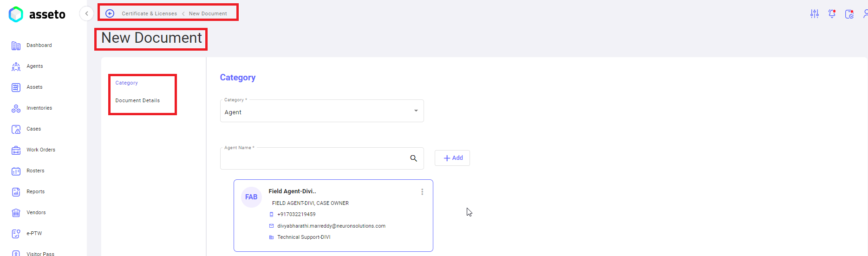Image resolution: width=868 pixels, height=256 pixels.
Task: Click the Field Agent-Divi.. card title
Action: click(292, 191)
